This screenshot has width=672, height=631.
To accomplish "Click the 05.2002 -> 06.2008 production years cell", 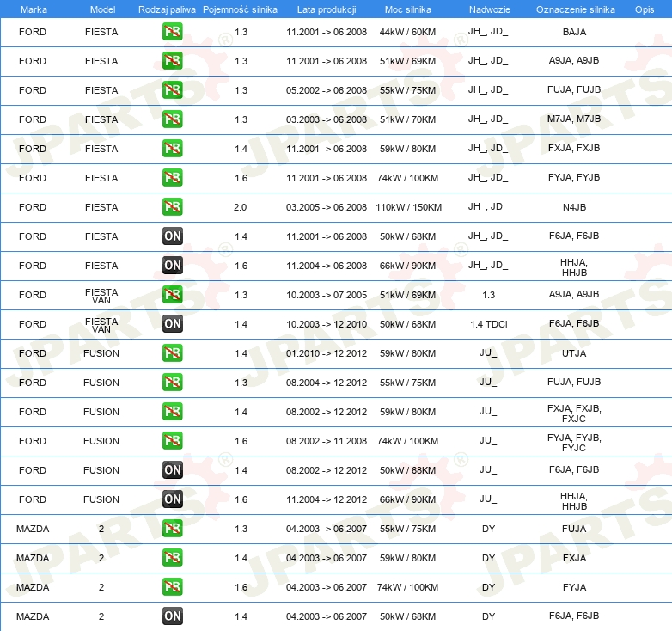I will point(327,90).
